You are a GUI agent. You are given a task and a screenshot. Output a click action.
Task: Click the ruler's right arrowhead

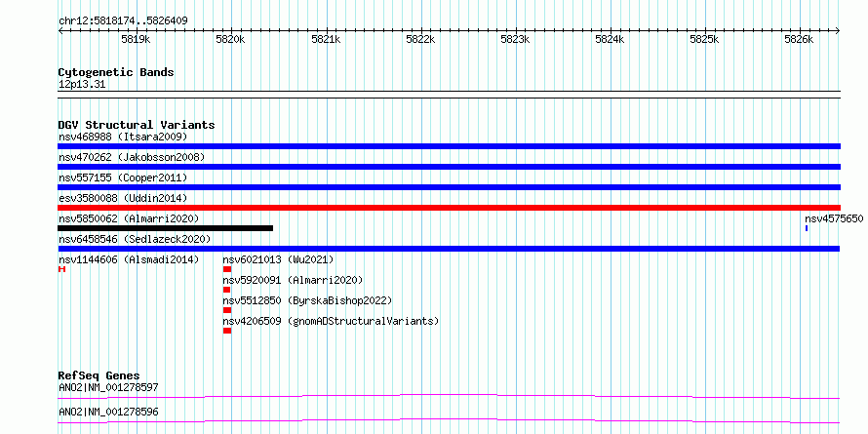pos(838,31)
